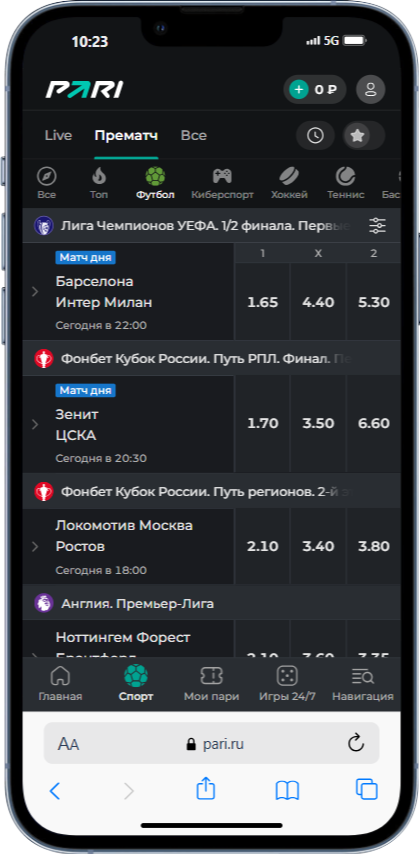Select draw odds 3.50 for Зенит–ЦСКА
Viewport: 420px width, 854px height.
[x=318, y=424]
